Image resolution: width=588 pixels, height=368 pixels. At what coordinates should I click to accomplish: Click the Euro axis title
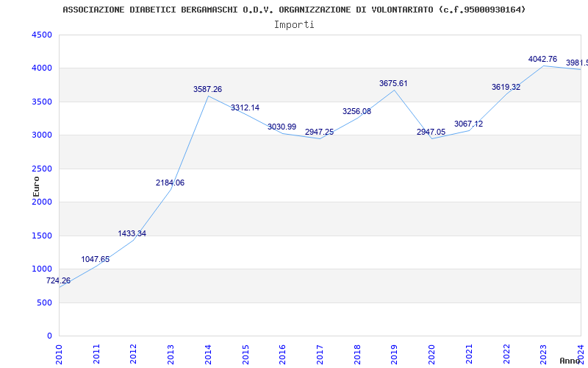pos(36,187)
